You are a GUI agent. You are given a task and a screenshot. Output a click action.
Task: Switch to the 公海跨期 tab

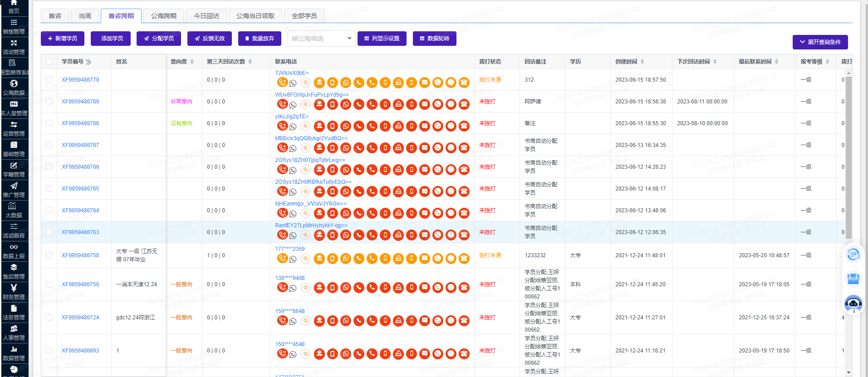[x=164, y=16]
